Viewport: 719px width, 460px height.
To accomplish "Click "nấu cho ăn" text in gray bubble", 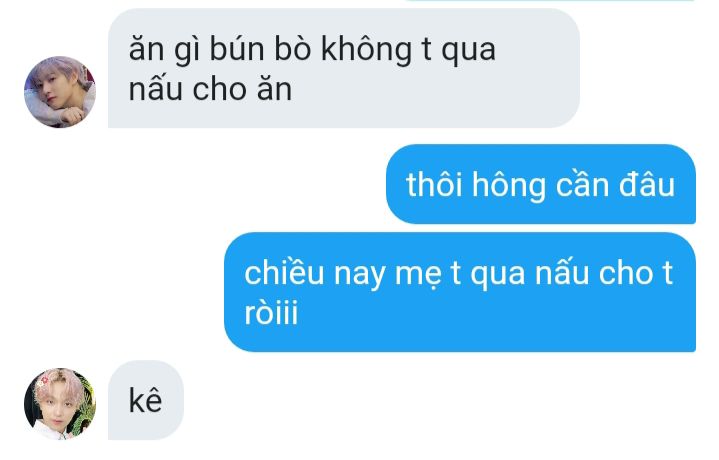I will click(210, 89).
